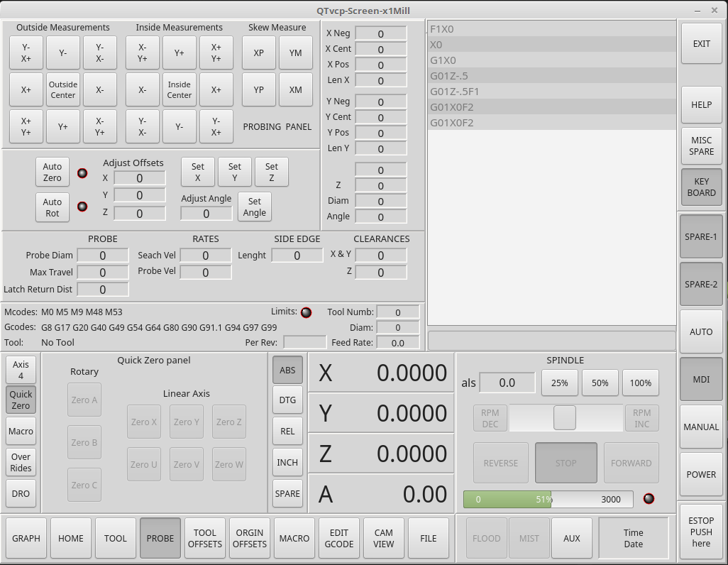This screenshot has height=565, width=728.
Task: Open the CAM VIEW tab
Action: pyautogui.click(x=383, y=539)
